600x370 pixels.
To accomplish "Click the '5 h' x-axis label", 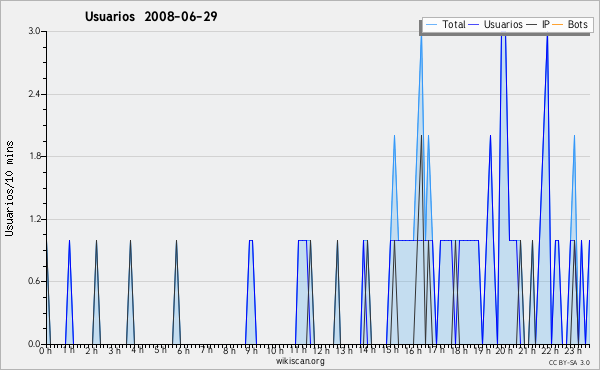I will (160, 350).
